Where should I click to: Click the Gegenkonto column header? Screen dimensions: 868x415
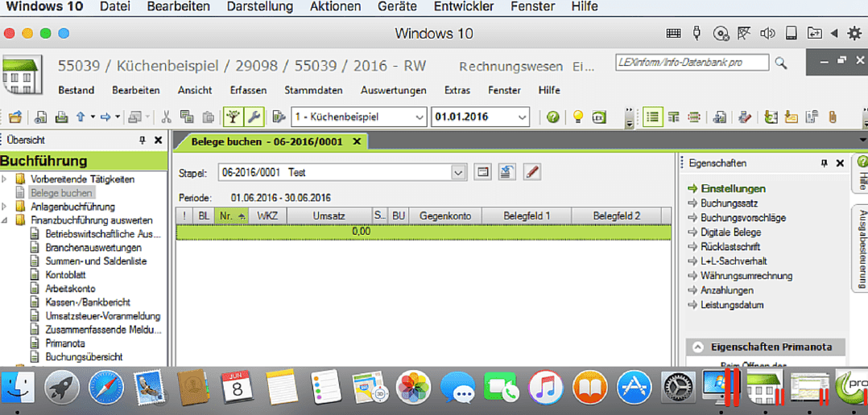tap(445, 216)
